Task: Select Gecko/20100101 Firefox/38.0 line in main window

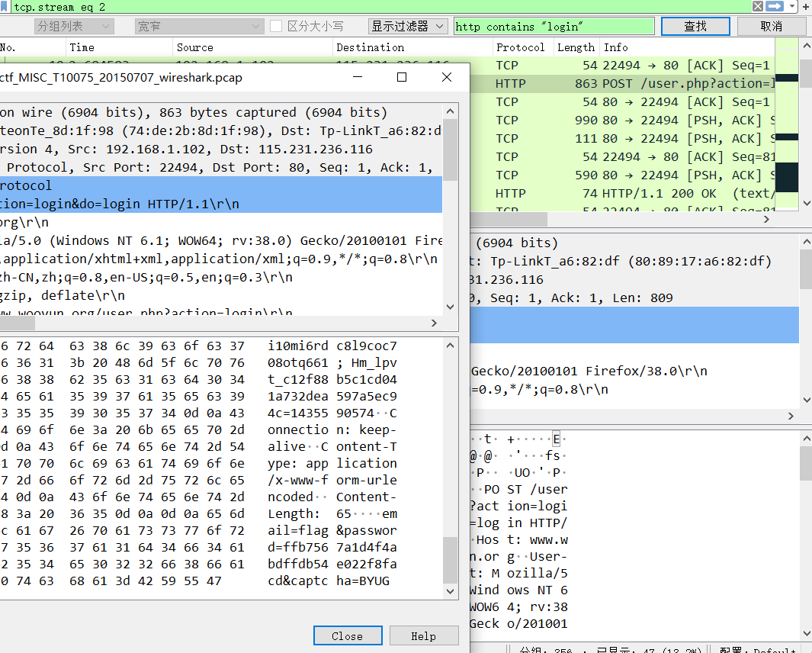Action: click(x=634, y=371)
